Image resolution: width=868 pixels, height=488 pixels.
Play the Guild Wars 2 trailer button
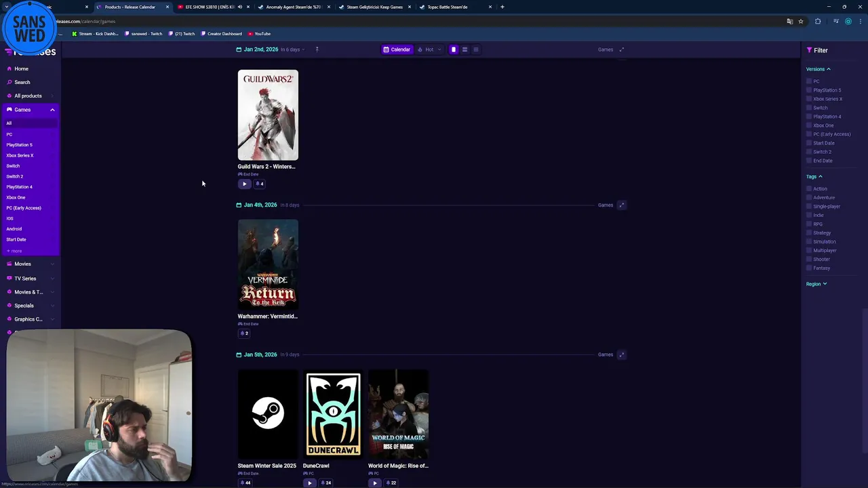click(x=244, y=184)
